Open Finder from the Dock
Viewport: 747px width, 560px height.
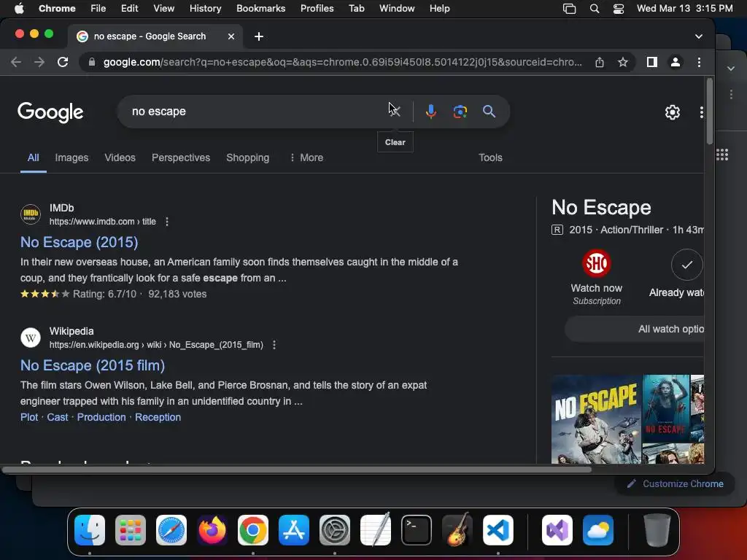tap(90, 530)
